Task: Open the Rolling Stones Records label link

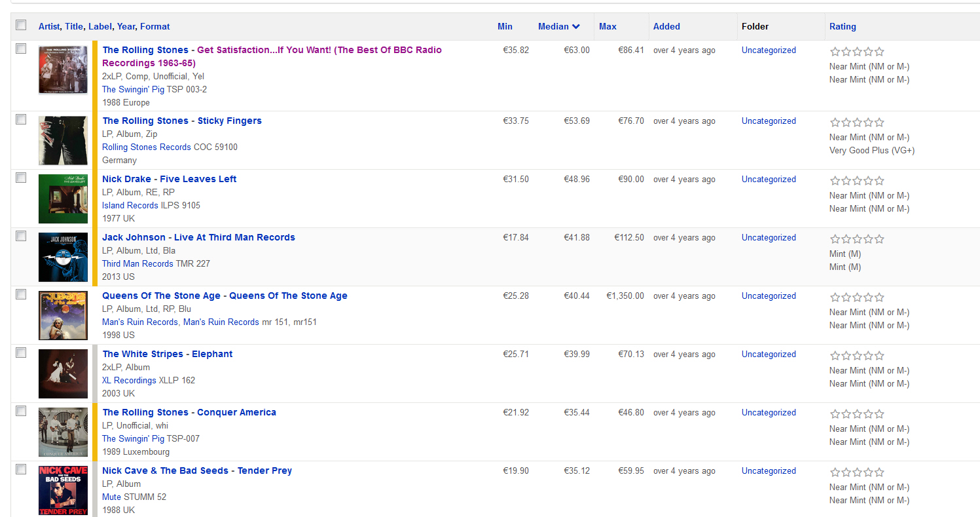Action: tap(147, 147)
